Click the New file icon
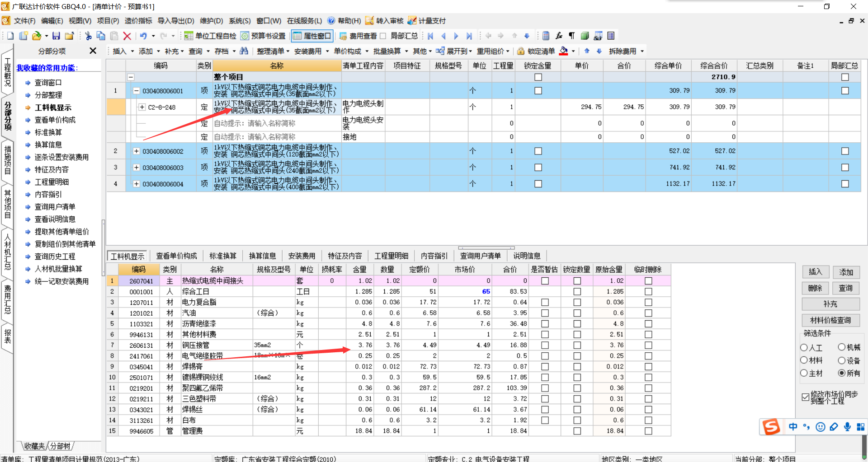Screen dimensions: 868x462 [10, 36]
